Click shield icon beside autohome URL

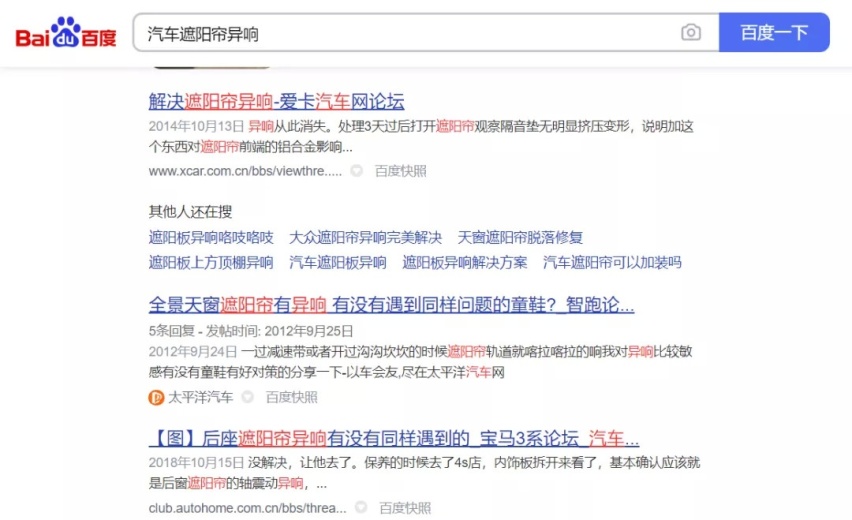coord(361,508)
